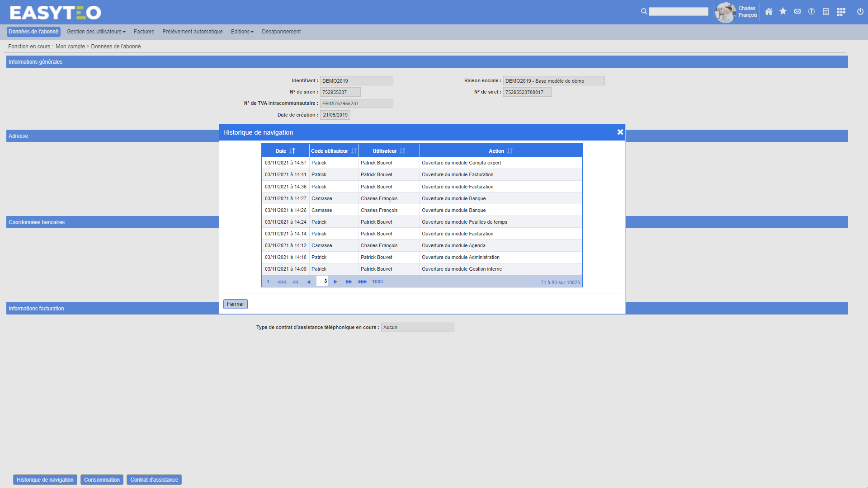Viewport: 868px width, 488px height.
Task: Expand the Gestion des utilisateurs menu
Action: (96, 32)
